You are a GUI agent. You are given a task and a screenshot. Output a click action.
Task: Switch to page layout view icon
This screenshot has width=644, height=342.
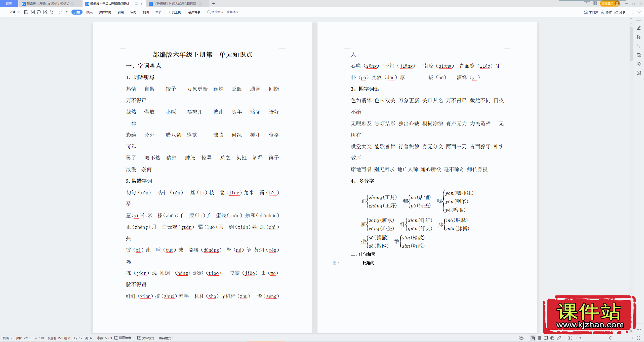pos(533,338)
